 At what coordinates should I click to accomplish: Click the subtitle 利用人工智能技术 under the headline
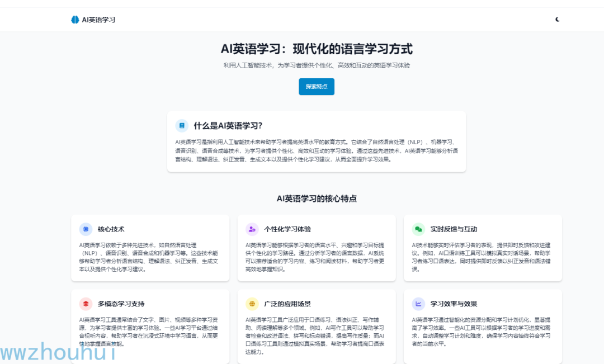(316, 65)
